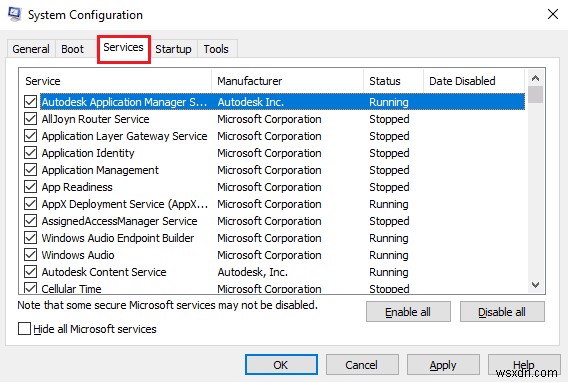Sort by the Manufacturer column header
The height and width of the screenshot is (383, 569).
287,81
